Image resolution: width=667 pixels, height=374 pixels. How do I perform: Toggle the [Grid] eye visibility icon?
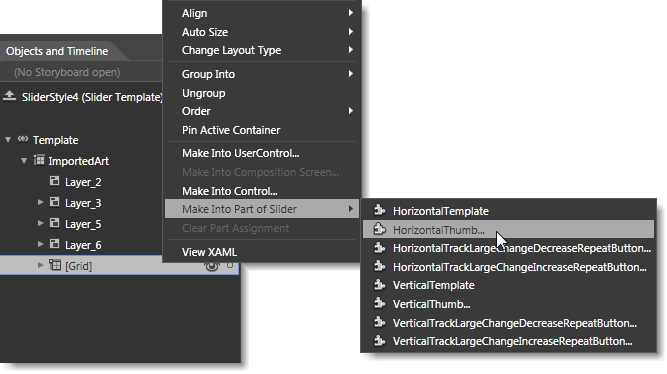tap(212, 266)
